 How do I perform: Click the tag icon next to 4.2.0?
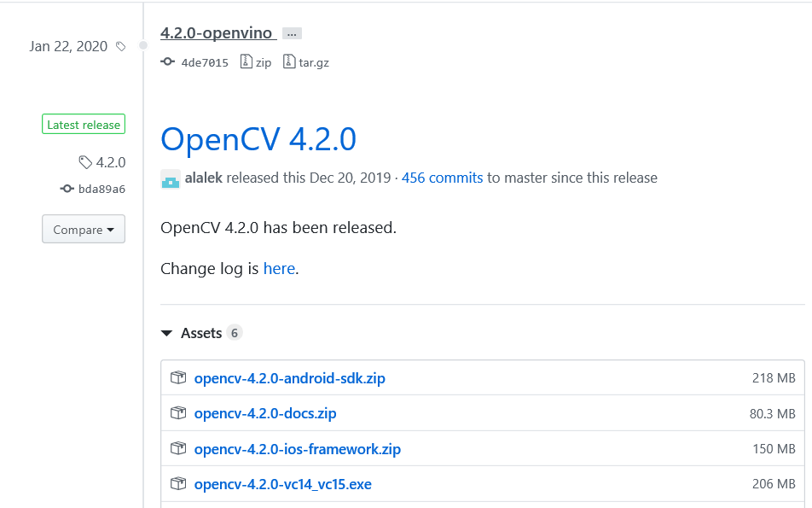[85, 162]
